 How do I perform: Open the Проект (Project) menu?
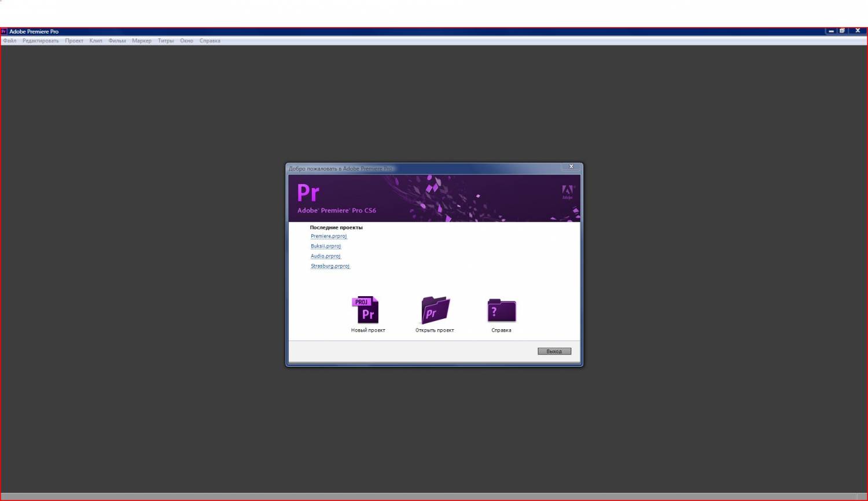tap(74, 40)
